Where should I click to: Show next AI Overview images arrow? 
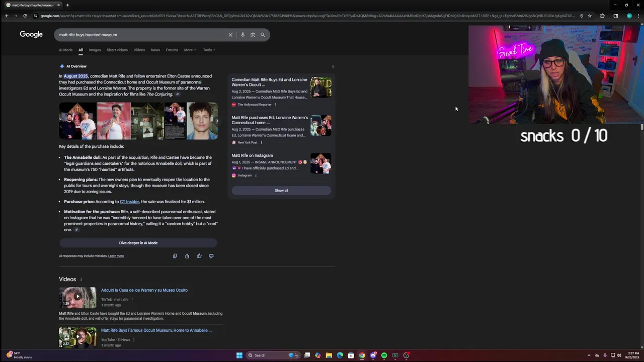coord(217,121)
